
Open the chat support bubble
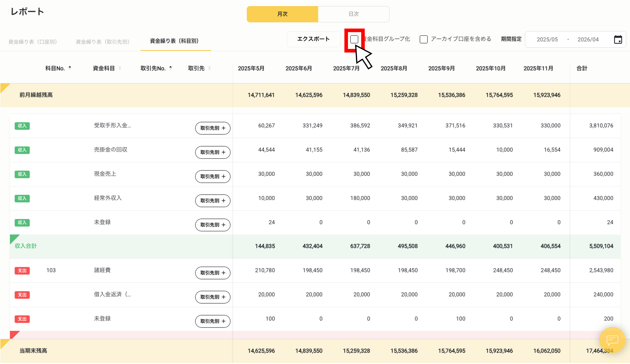[612, 340]
